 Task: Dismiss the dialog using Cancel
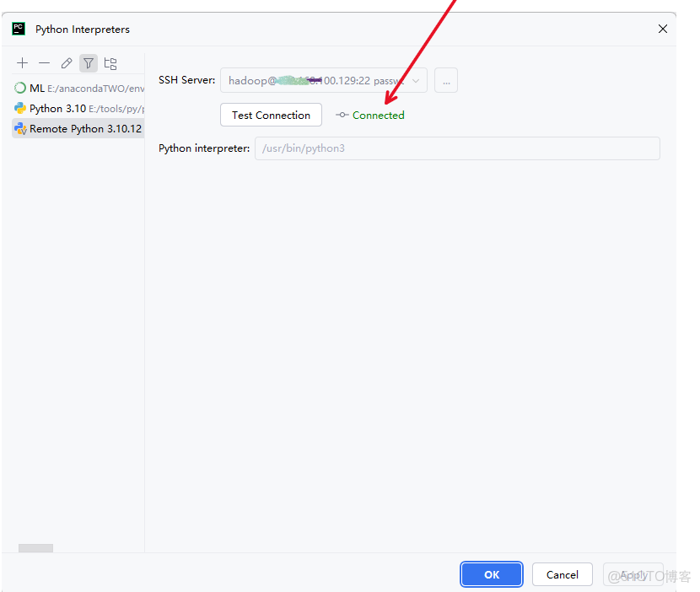(562, 574)
